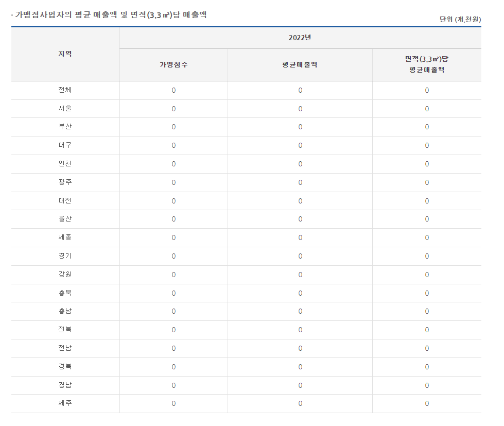Click the 단위 (개,천원) unit label
The image size is (504, 426).
click(460, 19)
